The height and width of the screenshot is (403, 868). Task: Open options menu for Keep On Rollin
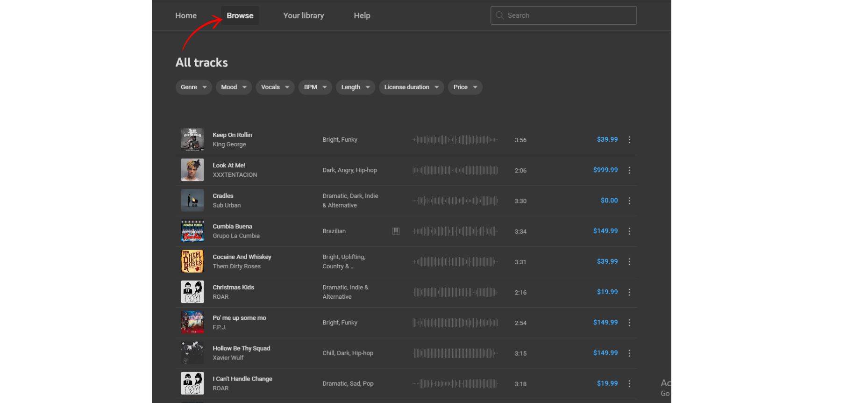pos(629,140)
